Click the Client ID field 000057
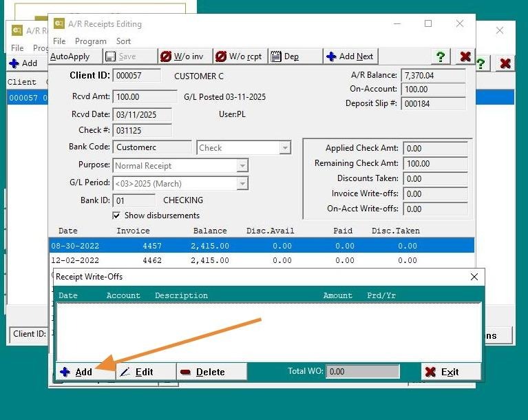Image resolution: width=528 pixels, height=420 pixels. tap(137, 76)
